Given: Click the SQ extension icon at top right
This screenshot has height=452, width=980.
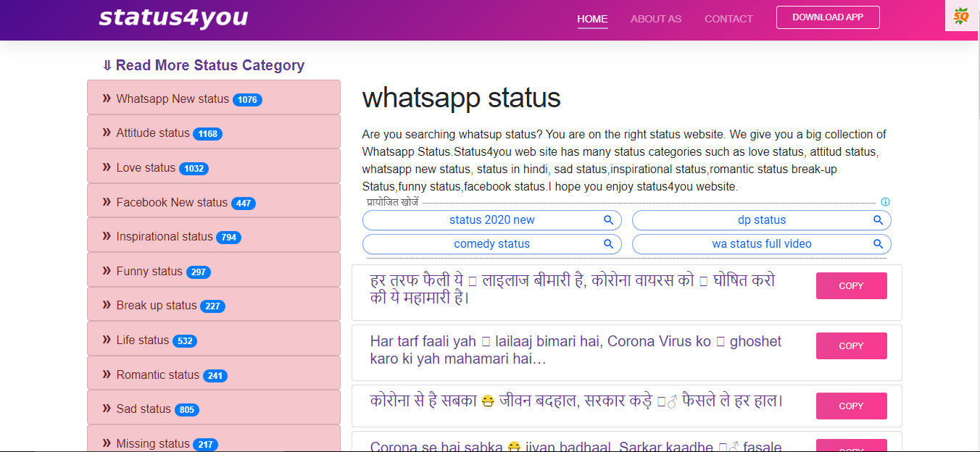Looking at the screenshot, I should click(961, 15).
